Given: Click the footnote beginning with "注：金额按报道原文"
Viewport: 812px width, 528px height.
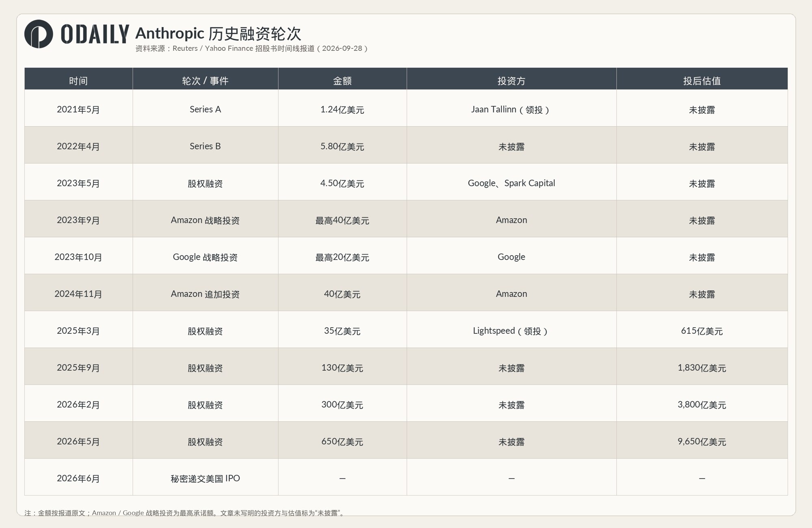Looking at the screenshot, I should (x=185, y=513).
